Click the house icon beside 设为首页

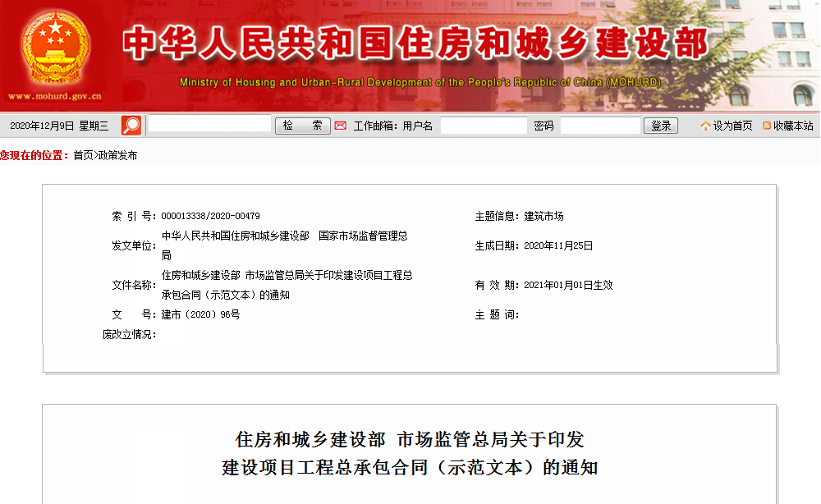click(705, 126)
